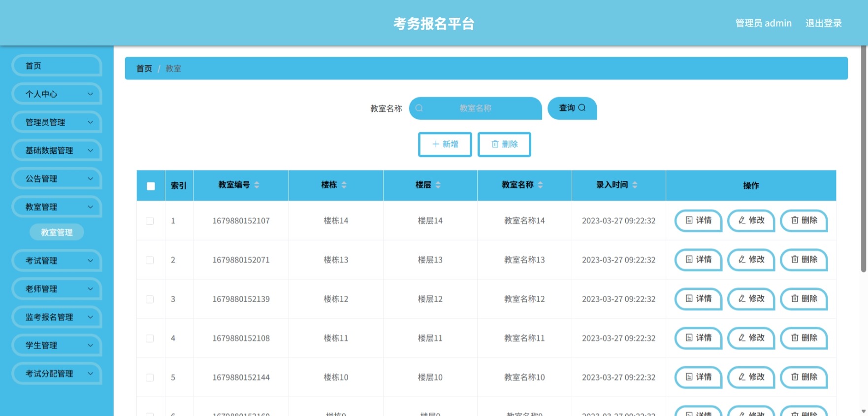Expand the 学生管理 sidebar menu

pyautogui.click(x=57, y=346)
